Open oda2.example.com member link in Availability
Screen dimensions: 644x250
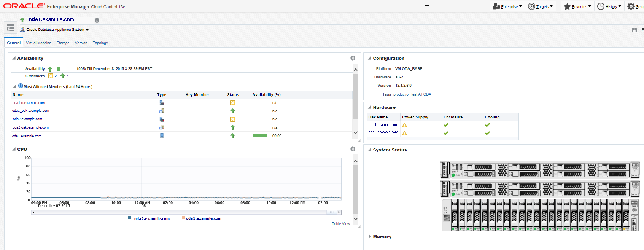[27, 119]
